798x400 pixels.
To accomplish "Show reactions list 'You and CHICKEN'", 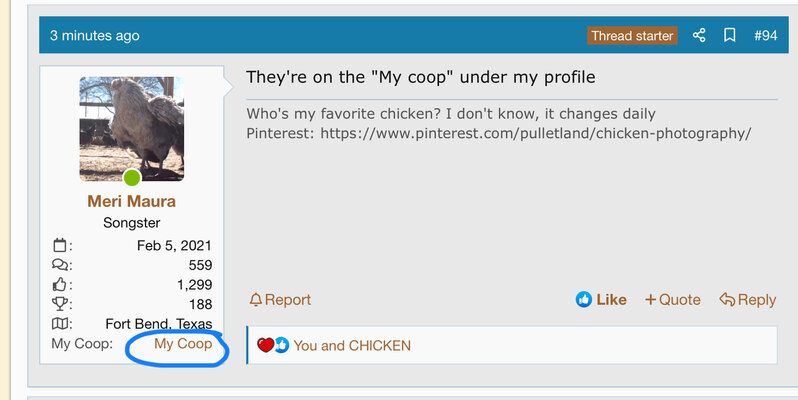I will click(x=352, y=346).
